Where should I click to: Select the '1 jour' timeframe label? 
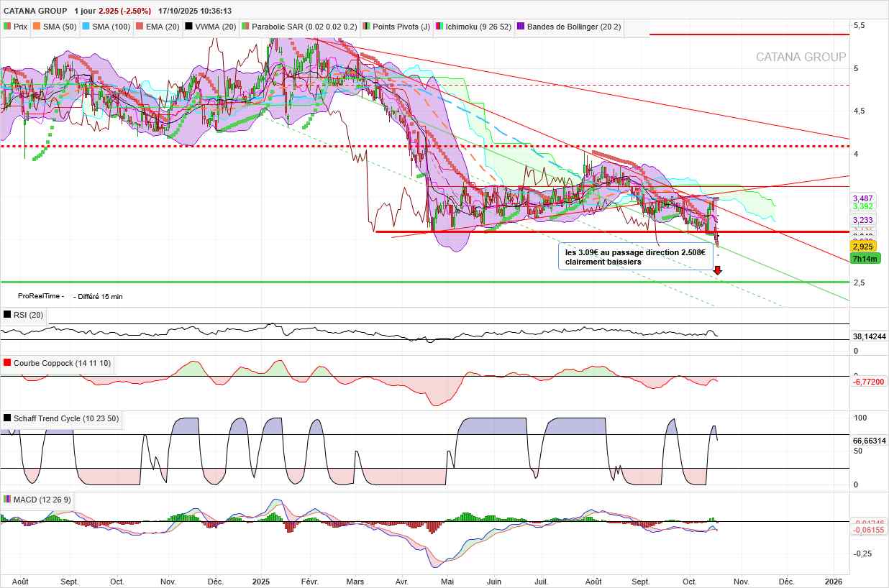click(x=84, y=12)
